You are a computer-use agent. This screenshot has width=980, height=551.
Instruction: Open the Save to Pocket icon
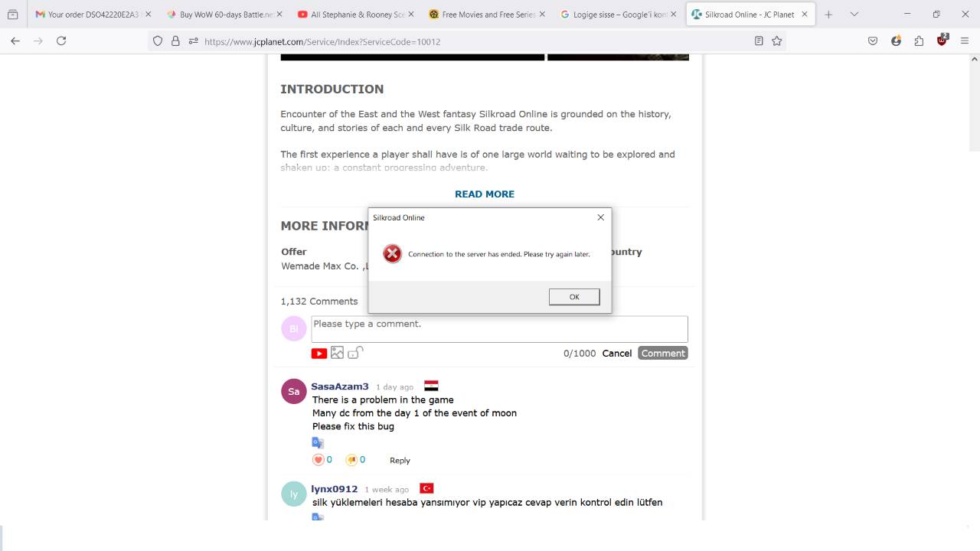click(873, 41)
